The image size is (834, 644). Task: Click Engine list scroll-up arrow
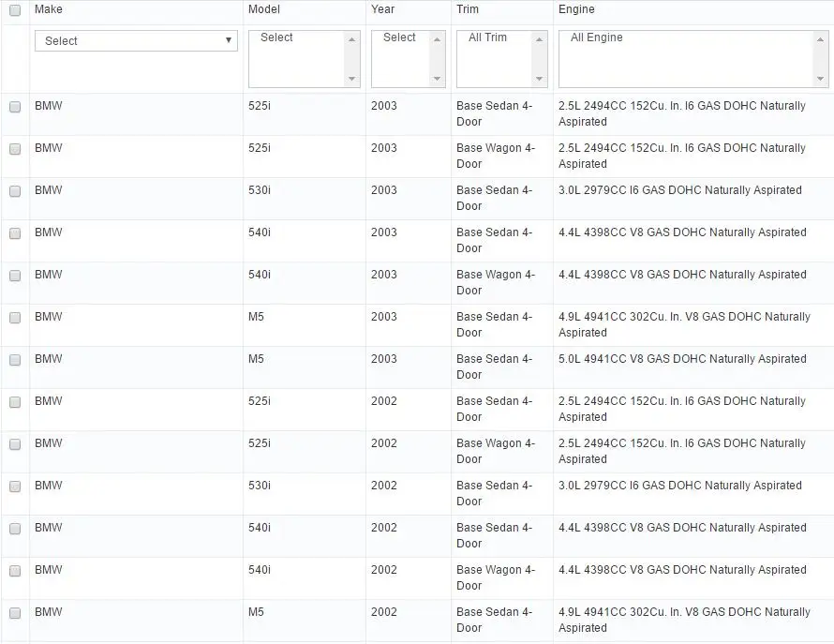tap(820, 39)
